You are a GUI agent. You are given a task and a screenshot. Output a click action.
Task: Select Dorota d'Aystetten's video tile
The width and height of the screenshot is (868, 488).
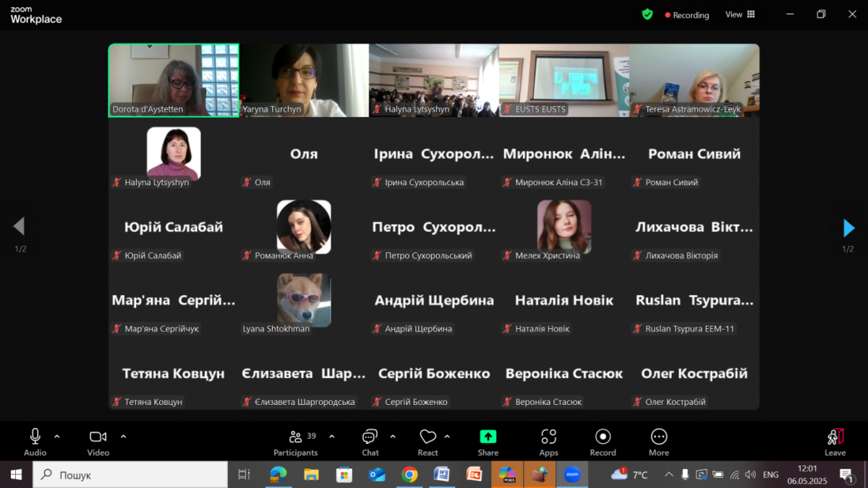(x=174, y=80)
